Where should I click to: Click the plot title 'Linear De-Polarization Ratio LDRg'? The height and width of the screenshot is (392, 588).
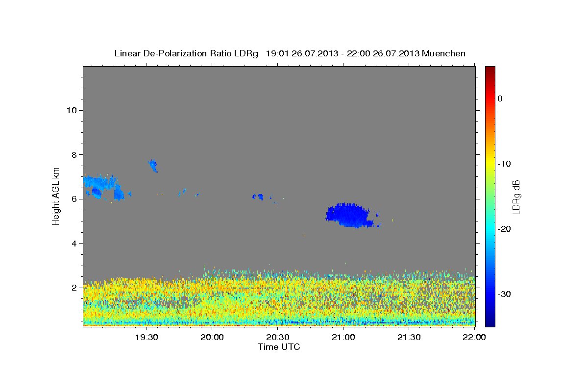pyautogui.click(x=186, y=53)
